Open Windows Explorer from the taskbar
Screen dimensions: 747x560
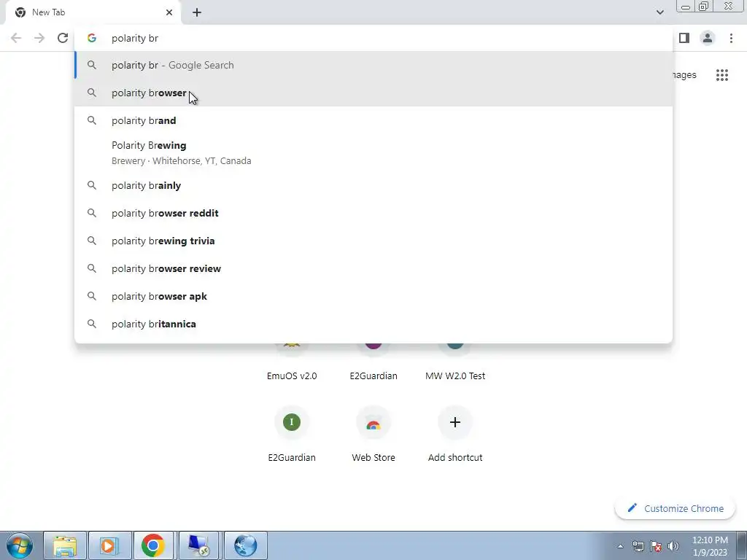[65, 545]
